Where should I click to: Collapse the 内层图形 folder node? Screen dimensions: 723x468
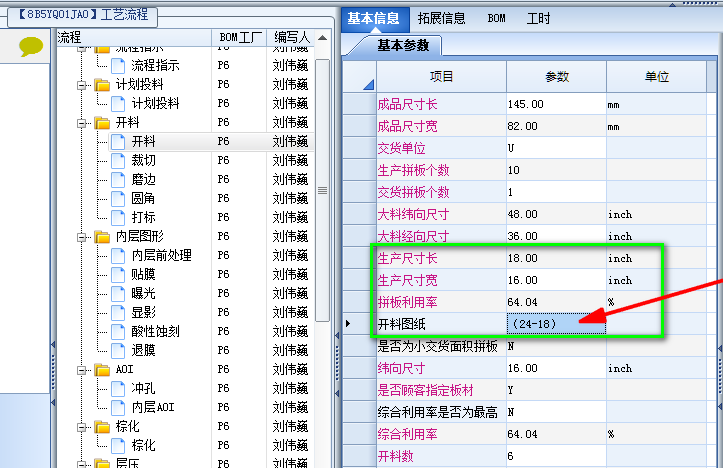[82, 237]
